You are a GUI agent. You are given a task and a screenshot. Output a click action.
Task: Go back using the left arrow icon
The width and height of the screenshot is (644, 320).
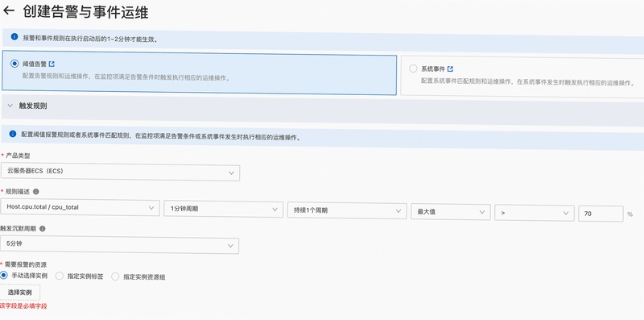point(9,11)
